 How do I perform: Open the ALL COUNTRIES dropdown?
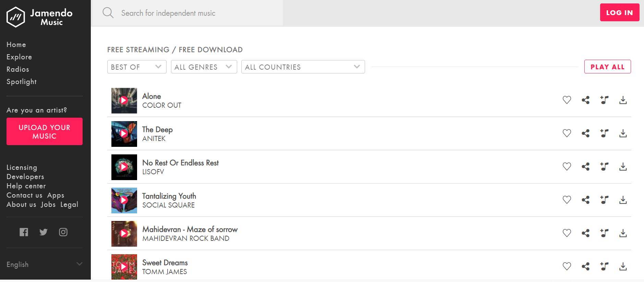(x=303, y=67)
